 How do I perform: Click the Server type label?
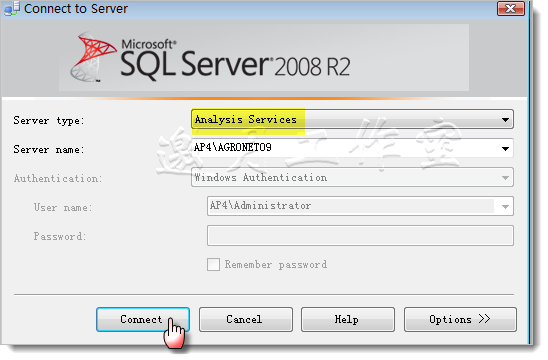[49, 121]
